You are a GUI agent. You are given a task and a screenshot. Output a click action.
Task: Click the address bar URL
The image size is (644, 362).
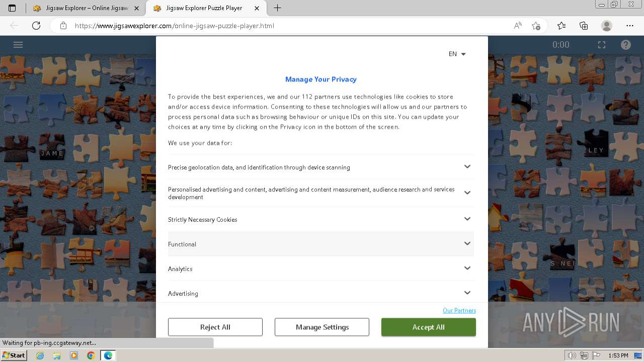pos(175,26)
